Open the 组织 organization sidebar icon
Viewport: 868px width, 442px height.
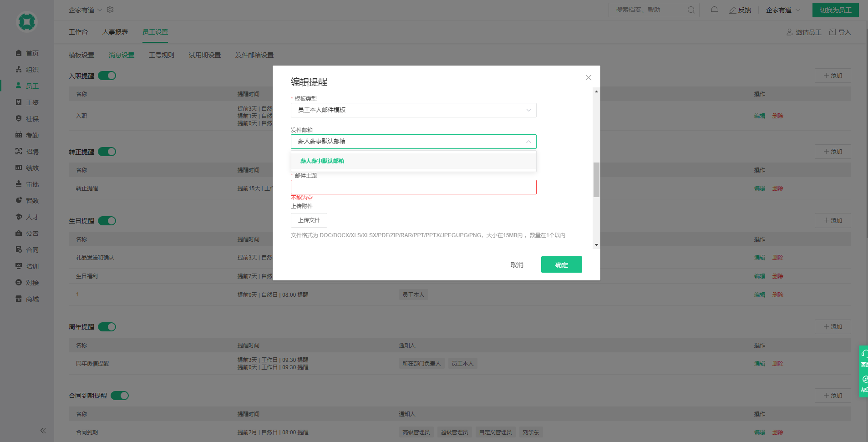coord(19,70)
